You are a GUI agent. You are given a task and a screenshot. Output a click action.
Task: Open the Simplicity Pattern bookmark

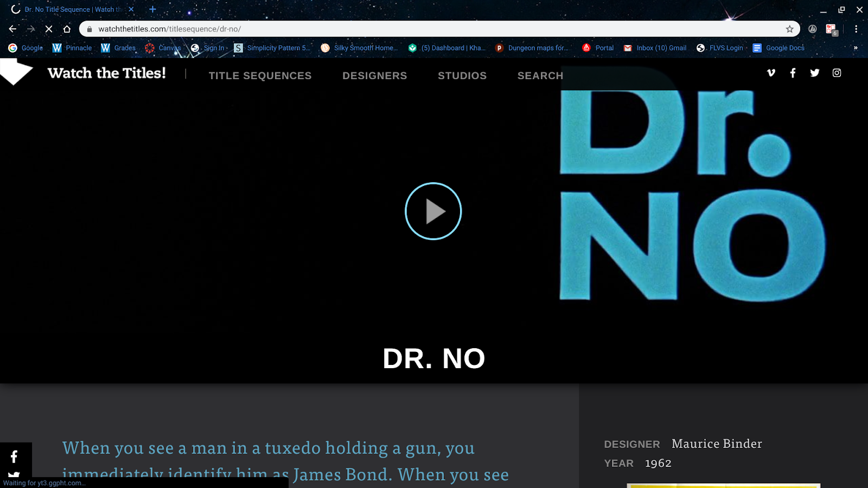[272, 48]
